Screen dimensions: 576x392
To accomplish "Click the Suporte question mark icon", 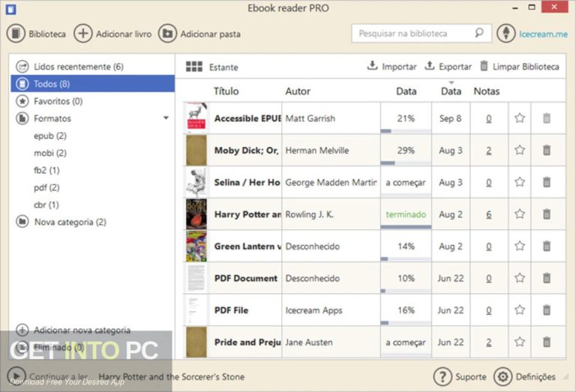I will 442,376.
